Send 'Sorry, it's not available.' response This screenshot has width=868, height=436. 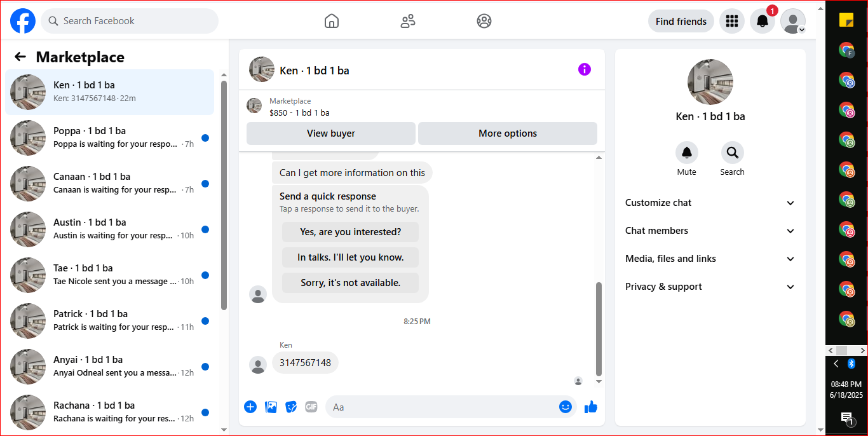click(351, 283)
